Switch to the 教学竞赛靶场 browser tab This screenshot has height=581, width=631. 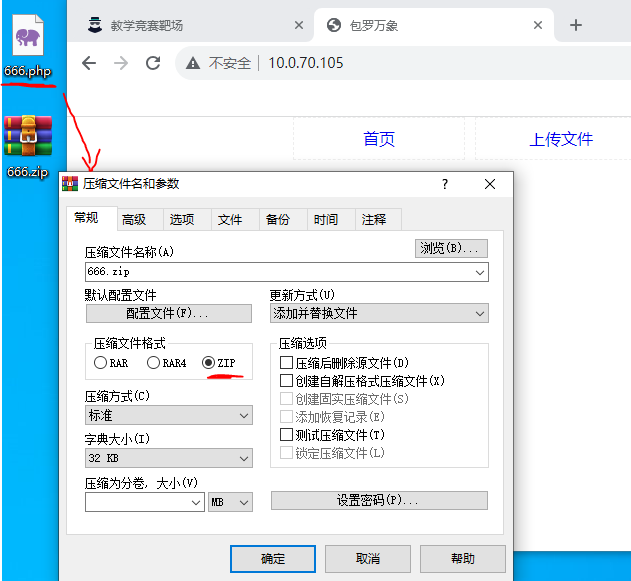pyautogui.click(x=191, y=25)
